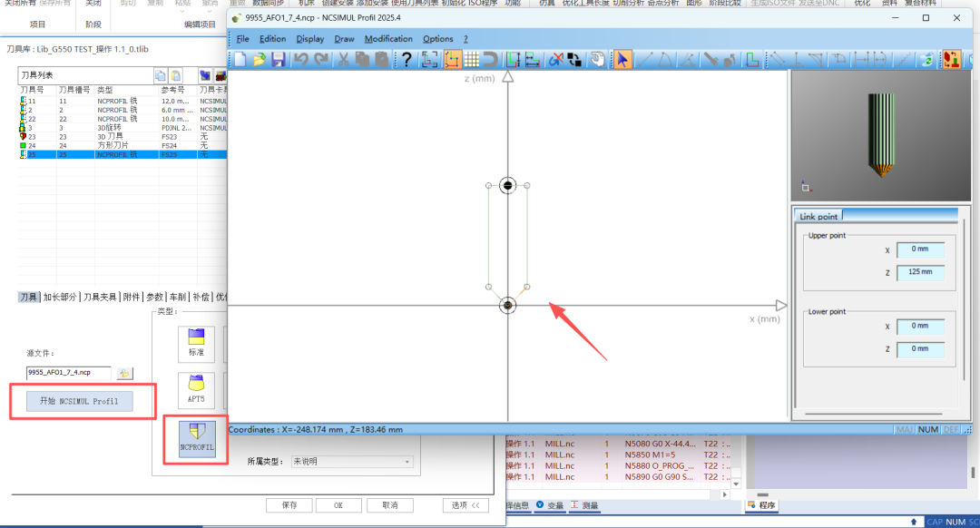Click the 取消 button

click(x=390, y=505)
